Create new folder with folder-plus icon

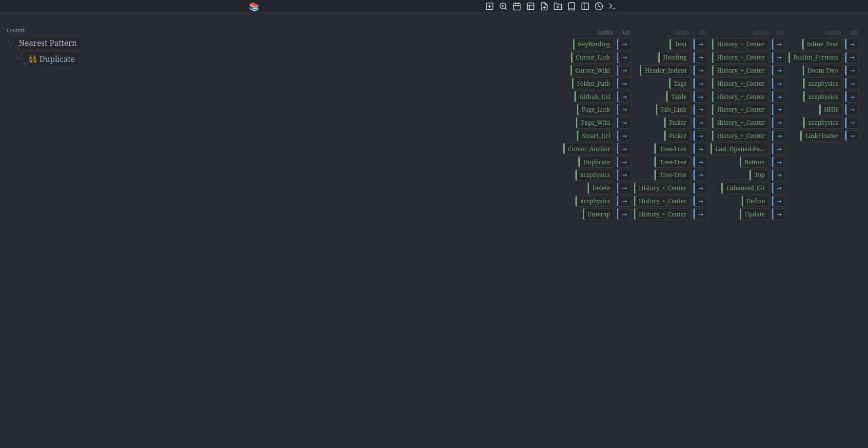558,6
